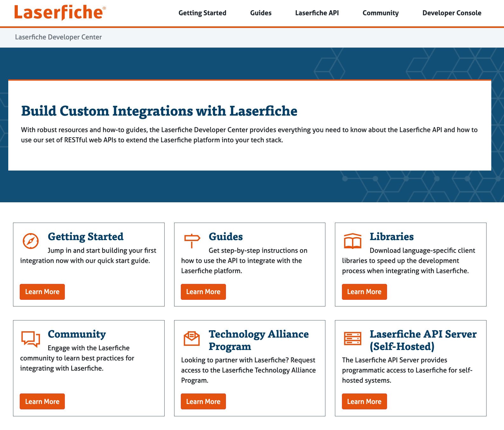
Task: Click Learn More in the Community card
Action: (x=42, y=401)
